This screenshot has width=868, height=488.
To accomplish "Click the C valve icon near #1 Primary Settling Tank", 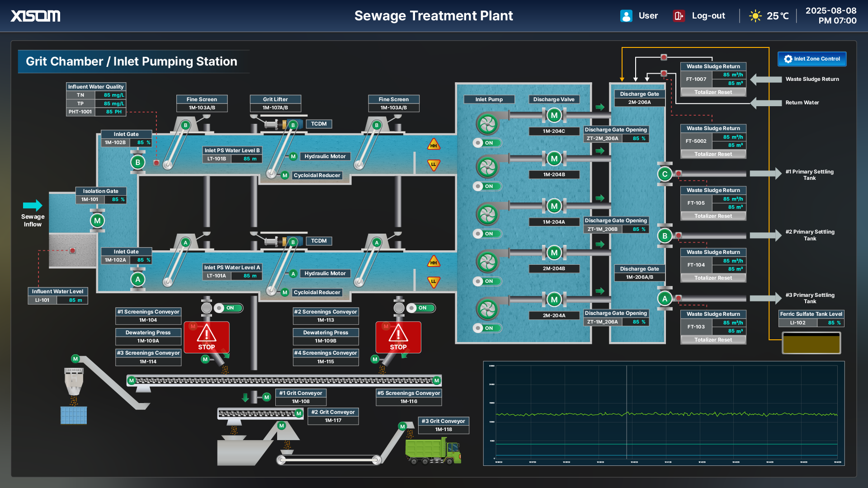I will click(x=664, y=174).
